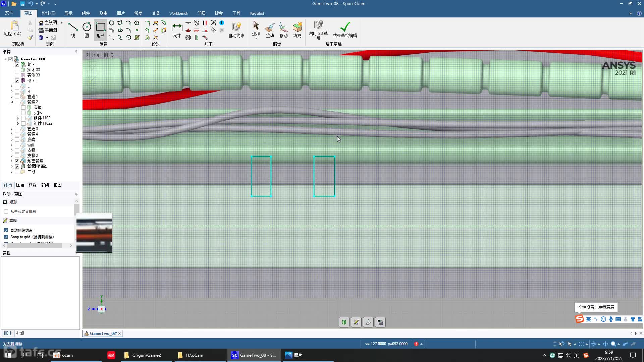Switch to the 设计(D) ribbon tab

click(49, 13)
